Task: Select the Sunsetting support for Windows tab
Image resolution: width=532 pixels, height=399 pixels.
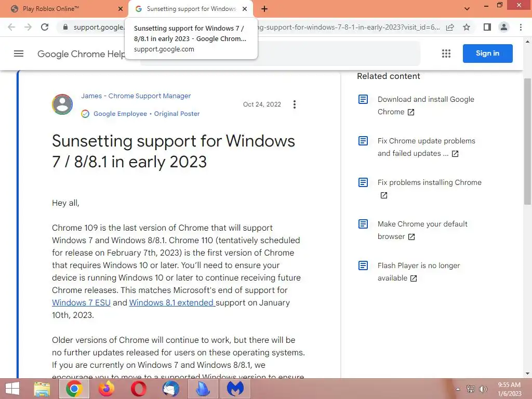Action: (x=191, y=9)
